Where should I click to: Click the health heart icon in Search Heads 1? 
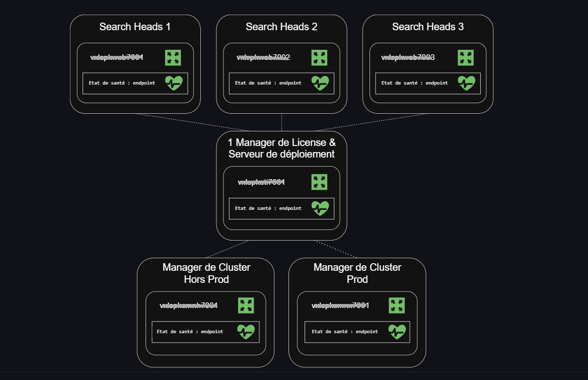174,83
